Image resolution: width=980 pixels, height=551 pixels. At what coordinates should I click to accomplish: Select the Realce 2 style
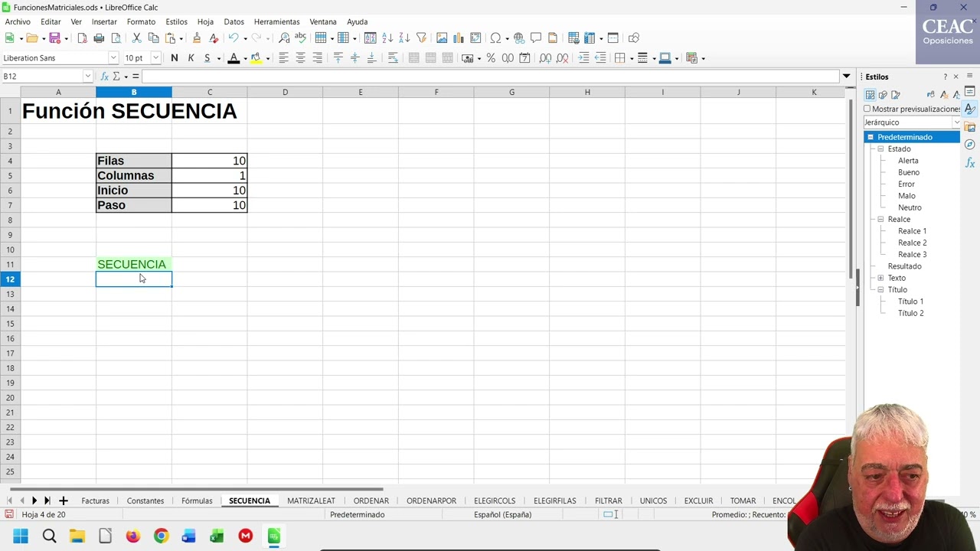coord(912,243)
